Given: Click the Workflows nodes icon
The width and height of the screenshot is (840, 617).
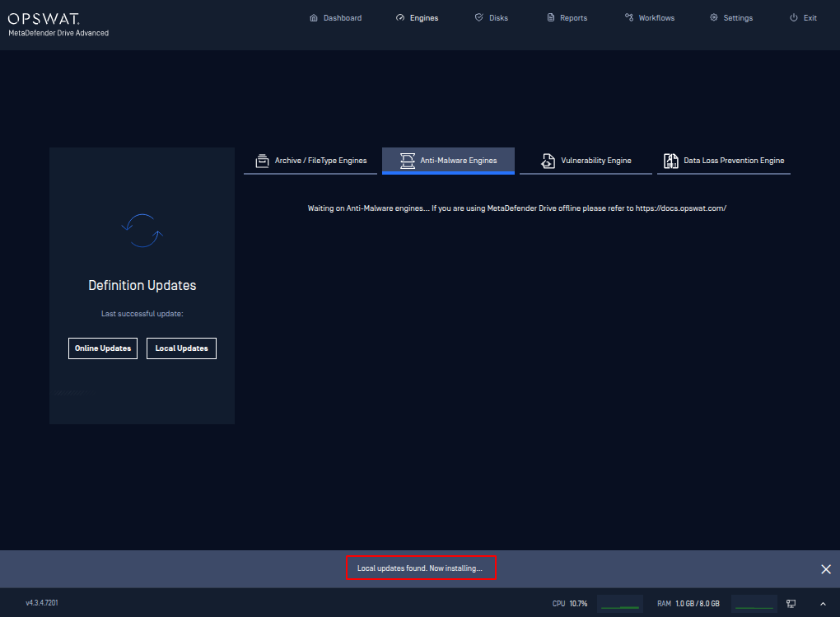Looking at the screenshot, I should [629, 17].
